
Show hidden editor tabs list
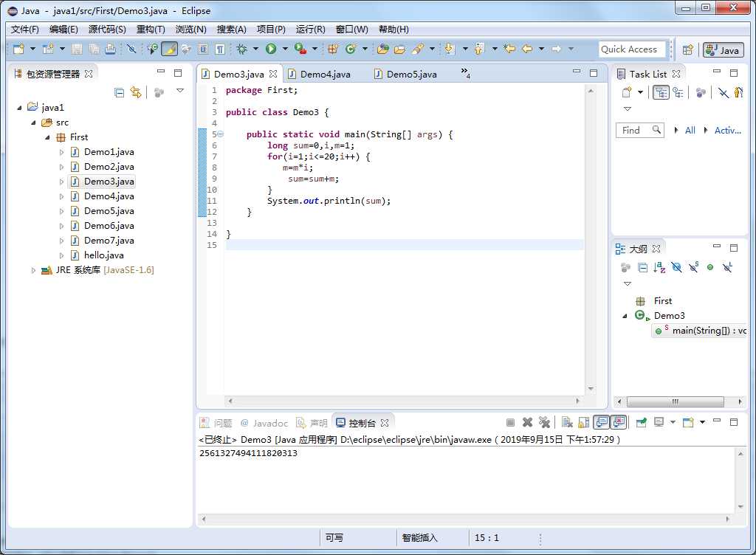point(465,73)
